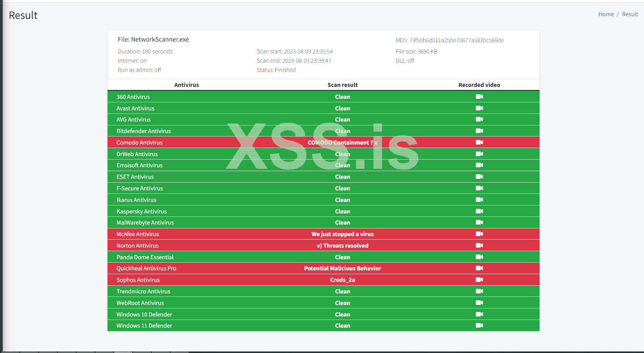Click Panda Dome Essential name
644x353 pixels.
click(x=145, y=257)
